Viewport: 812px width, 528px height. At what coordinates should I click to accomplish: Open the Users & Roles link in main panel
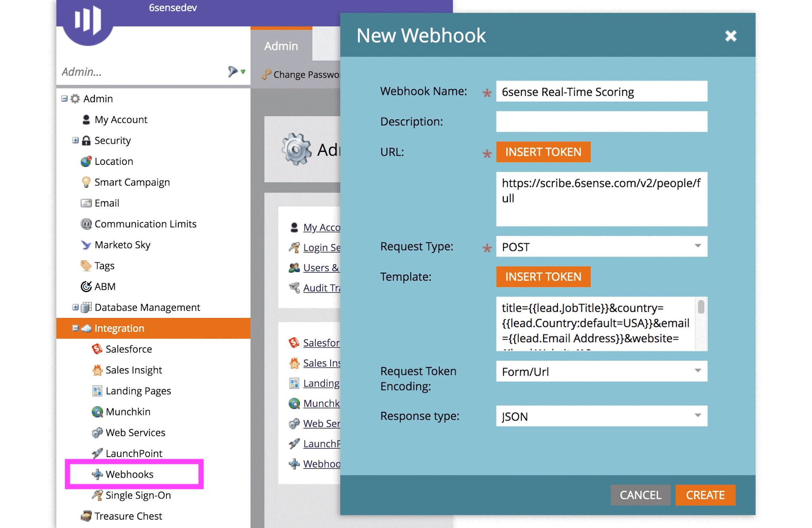[321, 268]
